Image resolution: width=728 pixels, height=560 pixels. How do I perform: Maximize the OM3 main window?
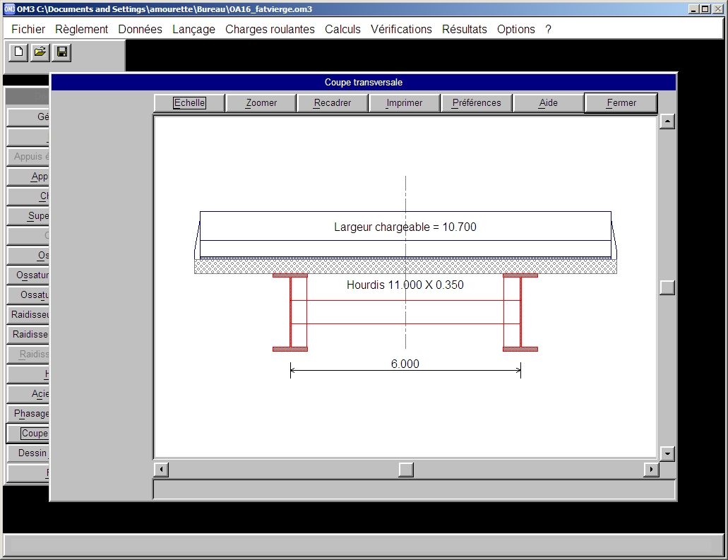click(x=705, y=8)
